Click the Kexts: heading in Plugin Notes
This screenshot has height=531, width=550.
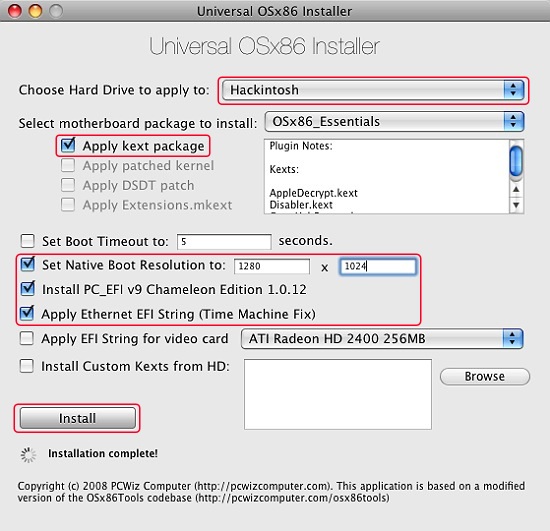point(284,169)
